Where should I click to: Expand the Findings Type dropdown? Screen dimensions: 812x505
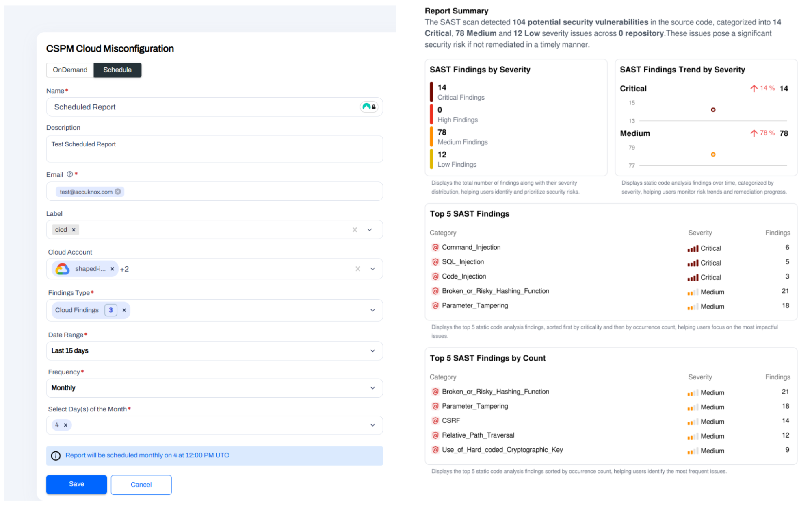click(372, 310)
